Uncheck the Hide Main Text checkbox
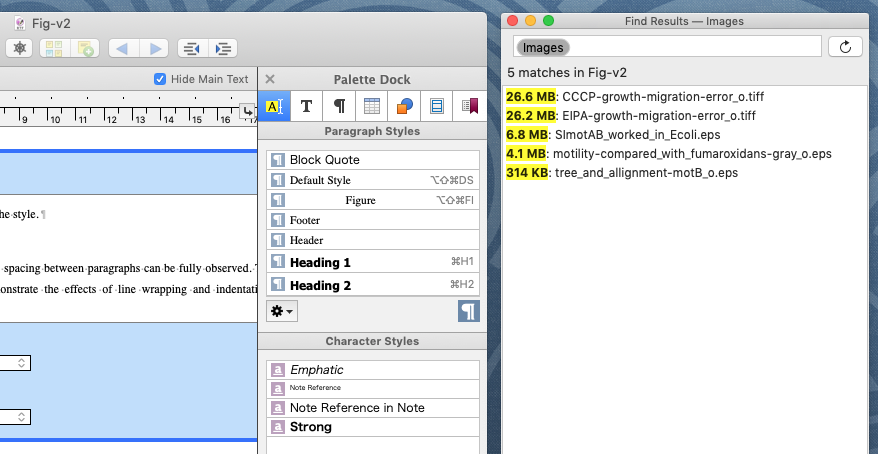The width and height of the screenshot is (878, 454). point(160,79)
